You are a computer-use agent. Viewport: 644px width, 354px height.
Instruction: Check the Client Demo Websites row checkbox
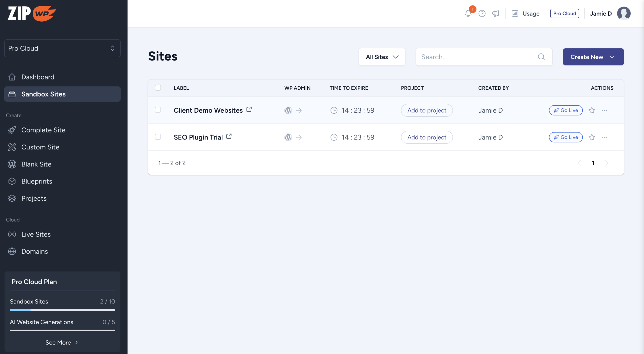(158, 110)
